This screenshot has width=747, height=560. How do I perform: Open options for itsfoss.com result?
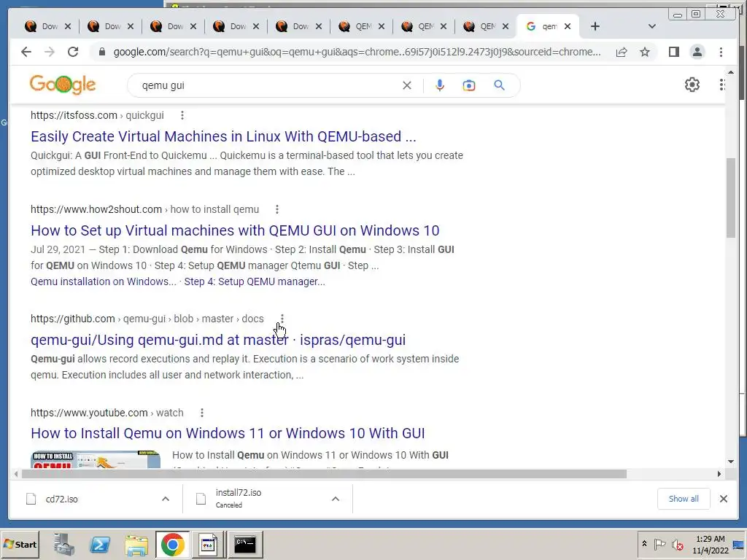pos(182,115)
